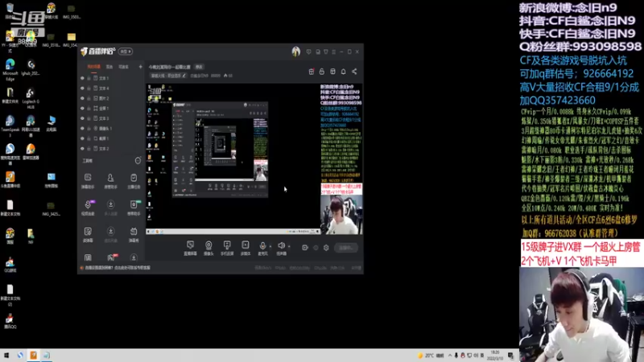Open the 视频连麦 tool with purple badge
Viewport: 644px width, 362px height.
[88, 208]
